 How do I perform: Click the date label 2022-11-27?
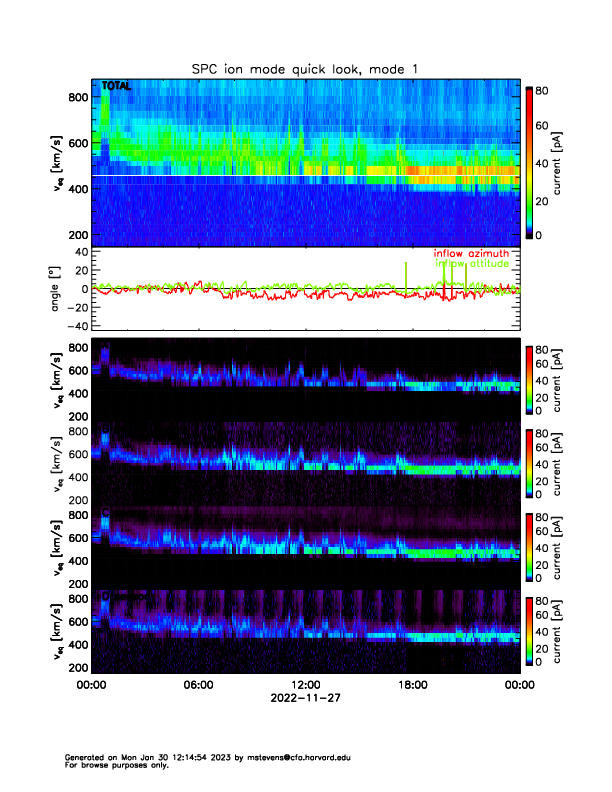click(305, 698)
